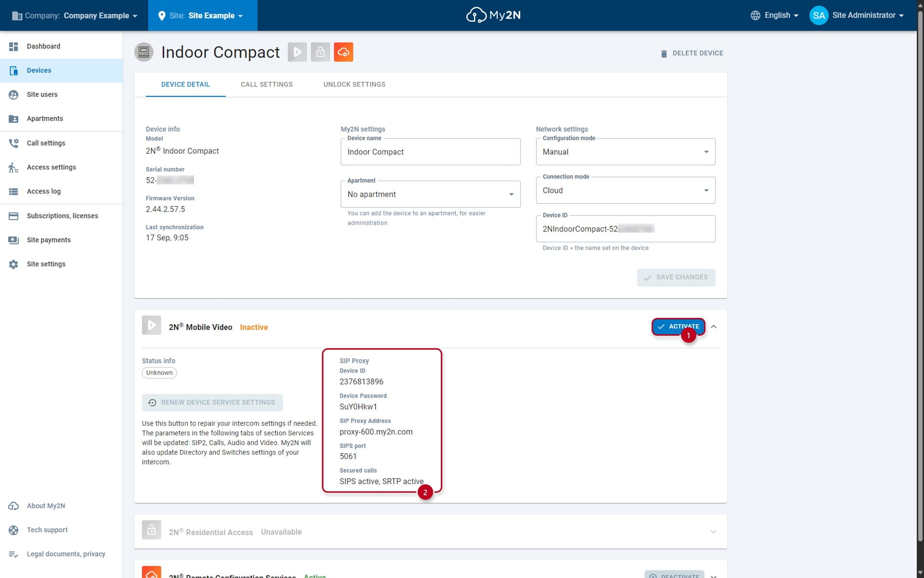Click the SIPS port value 5061
Viewport: 924px width, 578px height.
348,456
